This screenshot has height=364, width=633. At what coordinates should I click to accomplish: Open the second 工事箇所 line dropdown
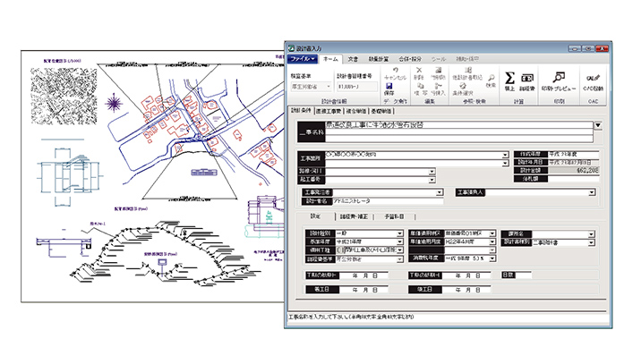coord(505,164)
